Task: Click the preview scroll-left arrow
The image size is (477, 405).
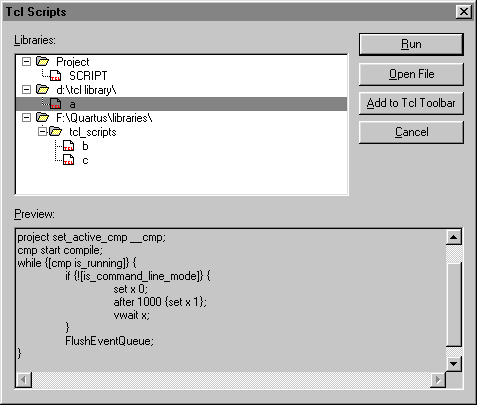Action: click(24, 379)
